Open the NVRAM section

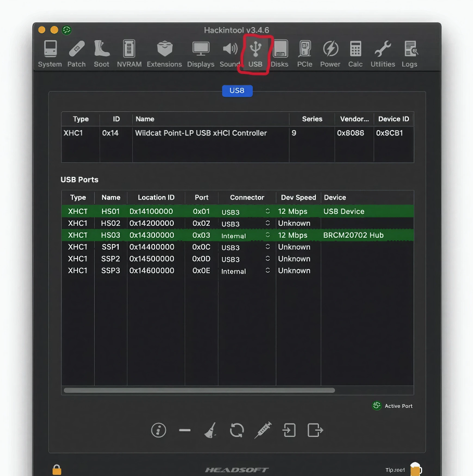130,54
